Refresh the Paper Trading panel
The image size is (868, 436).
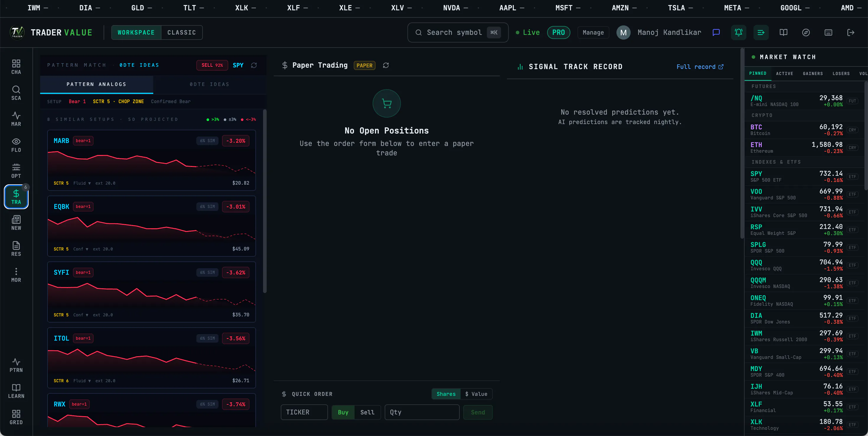(386, 65)
